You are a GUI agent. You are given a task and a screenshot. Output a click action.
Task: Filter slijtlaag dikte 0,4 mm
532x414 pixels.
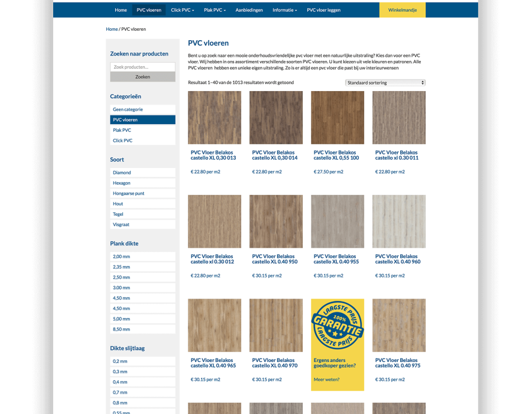[142, 381]
